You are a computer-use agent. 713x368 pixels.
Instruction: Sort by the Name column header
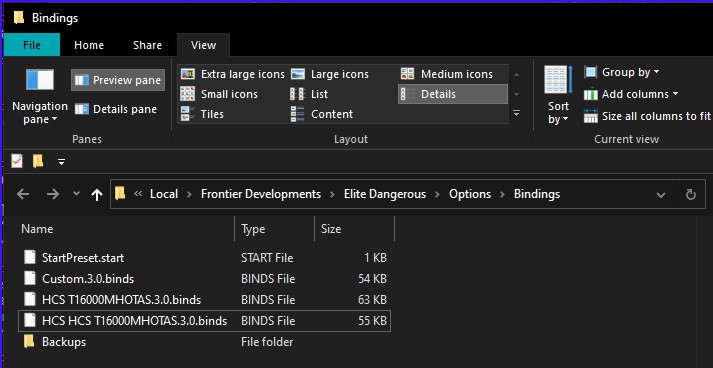tap(126, 229)
